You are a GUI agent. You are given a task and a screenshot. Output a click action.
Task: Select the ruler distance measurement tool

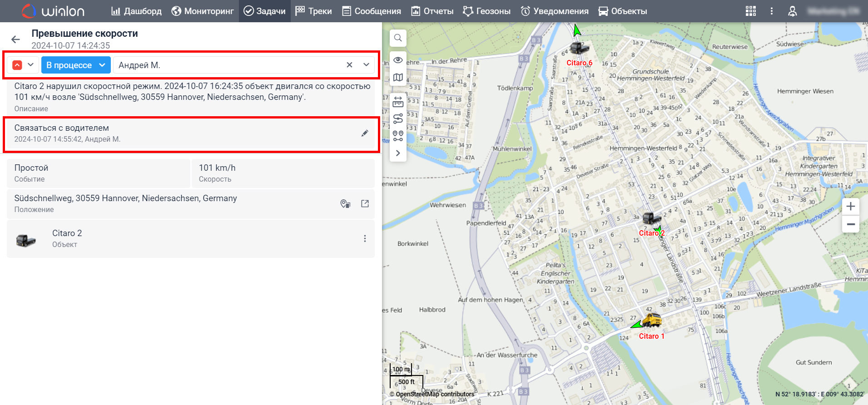[398, 102]
